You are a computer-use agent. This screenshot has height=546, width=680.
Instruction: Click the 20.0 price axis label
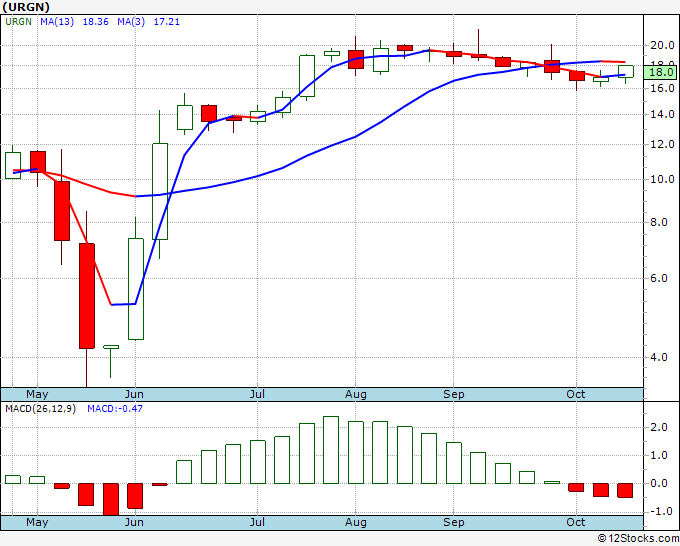pos(662,45)
